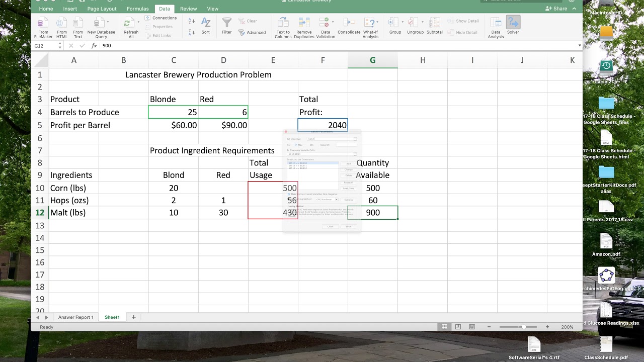Add a new sheet with plus
The width and height of the screenshot is (644, 362).
point(133,317)
